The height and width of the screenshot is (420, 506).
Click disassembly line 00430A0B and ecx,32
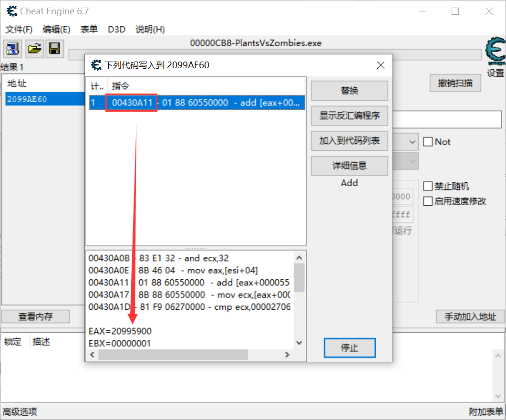(158, 258)
